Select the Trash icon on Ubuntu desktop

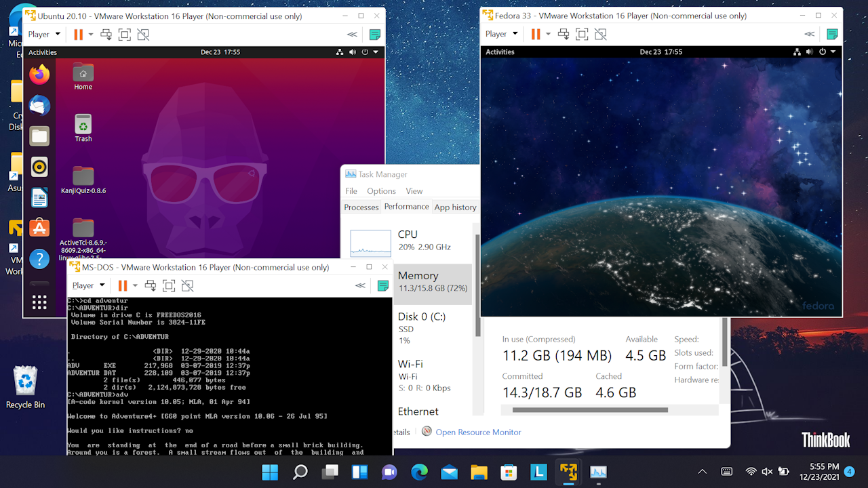(83, 127)
